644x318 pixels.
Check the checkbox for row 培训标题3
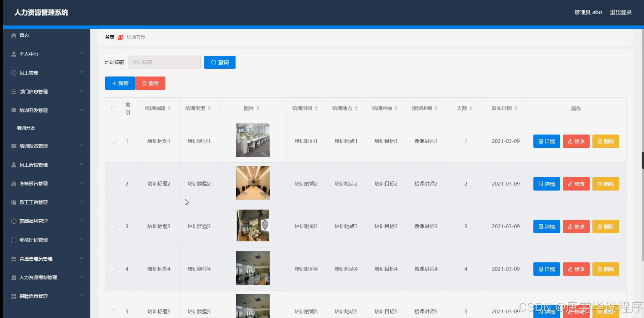click(113, 226)
